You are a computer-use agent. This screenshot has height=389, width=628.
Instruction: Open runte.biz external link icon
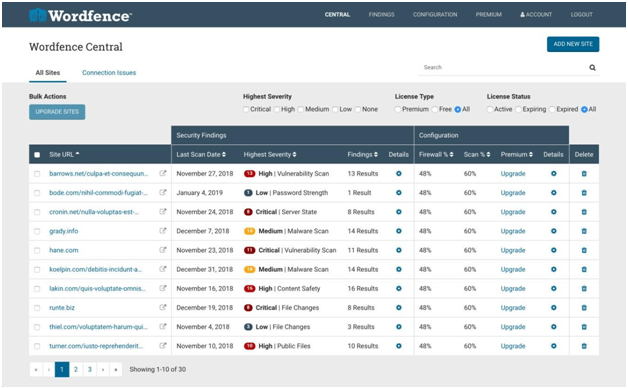tap(163, 308)
